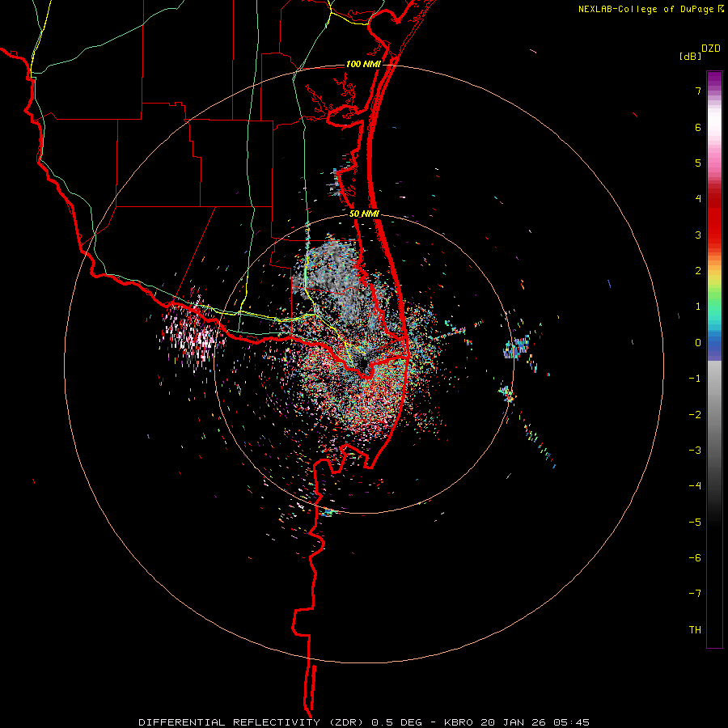Click the -7 value on color scale
This screenshot has width=728, height=728.
695,594
